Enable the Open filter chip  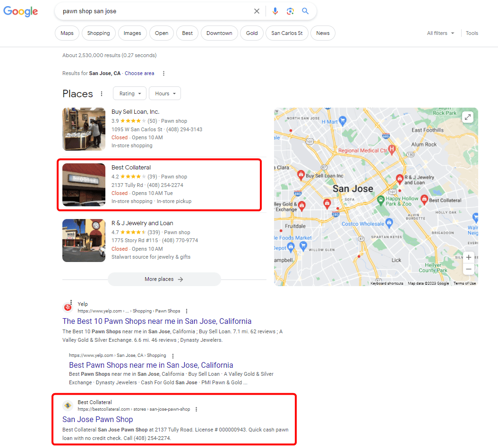pos(161,33)
